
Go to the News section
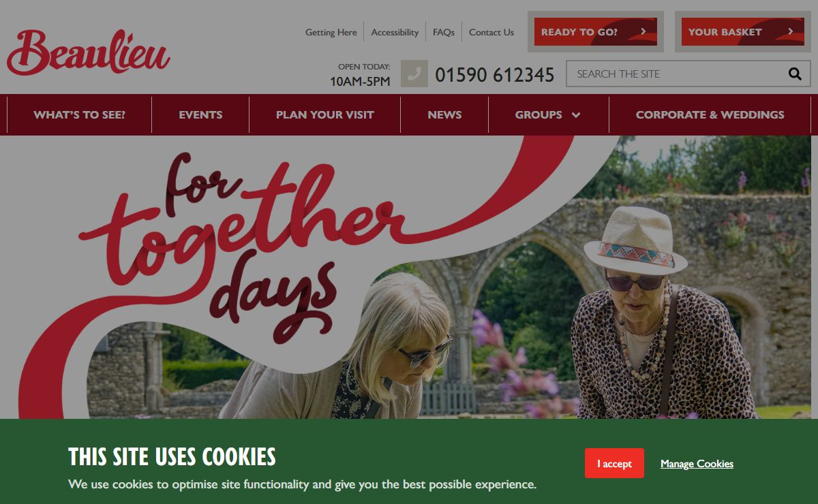[x=444, y=114]
